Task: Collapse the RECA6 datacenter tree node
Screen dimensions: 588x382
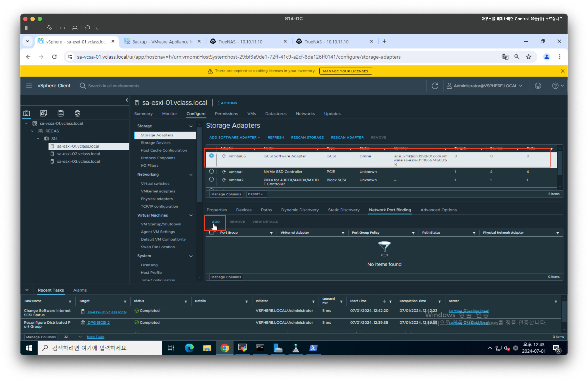Action: 32,131
